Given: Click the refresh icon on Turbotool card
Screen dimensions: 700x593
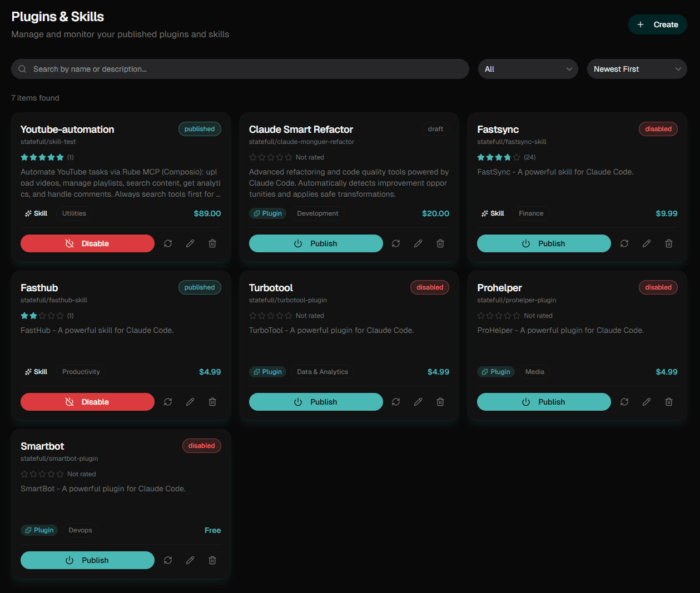Looking at the screenshot, I should (396, 402).
